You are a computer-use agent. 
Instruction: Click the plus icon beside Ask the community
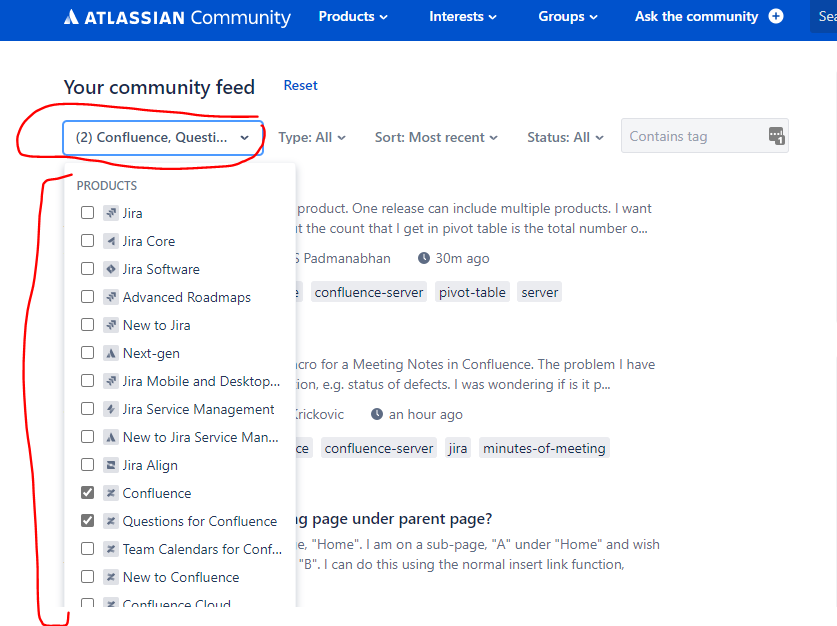click(x=776, y=17)
